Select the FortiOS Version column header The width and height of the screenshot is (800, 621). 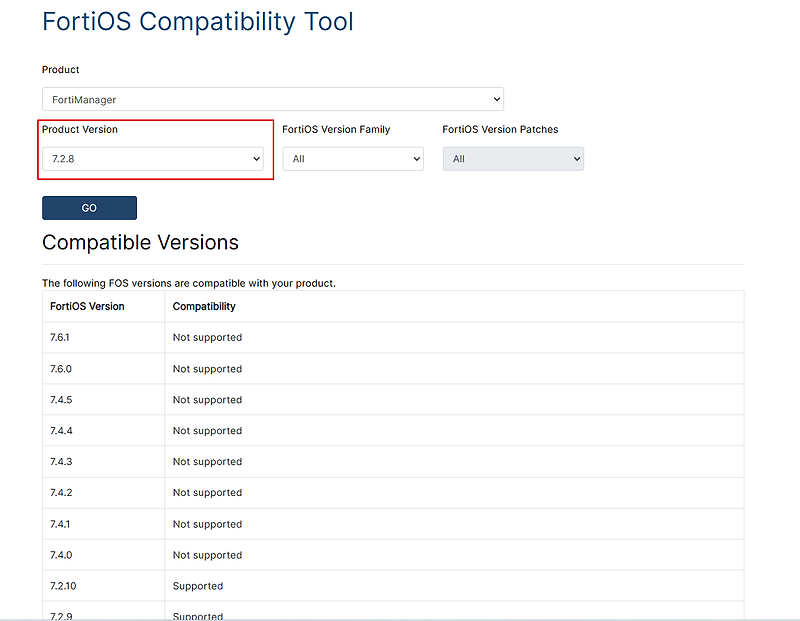click(89, 306)
